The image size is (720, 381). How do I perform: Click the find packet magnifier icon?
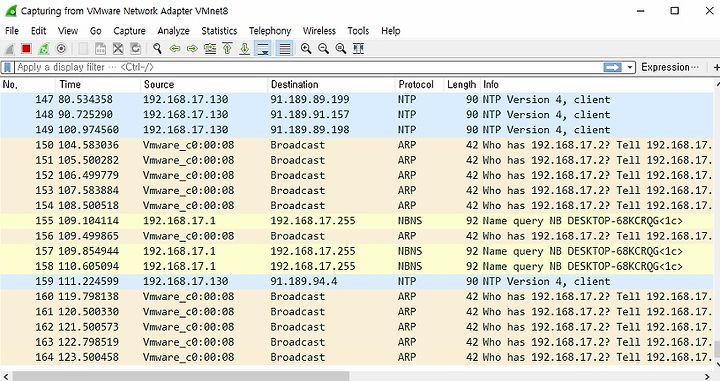point(158,48)
